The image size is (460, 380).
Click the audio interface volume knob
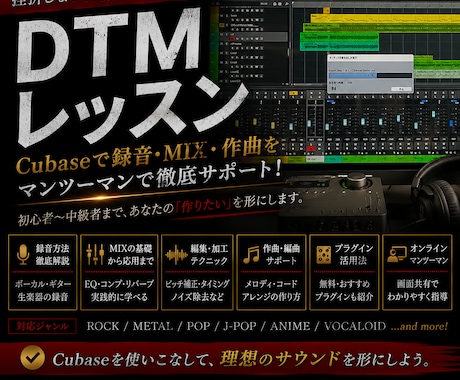[355, 181]
